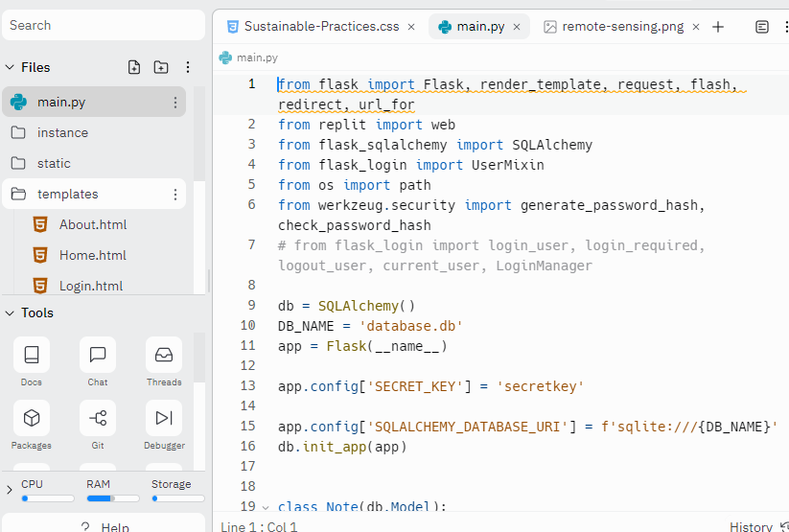This screenshot has height=532, width=789.
Task: Open About.html file
Action: (x=93, y=224)
